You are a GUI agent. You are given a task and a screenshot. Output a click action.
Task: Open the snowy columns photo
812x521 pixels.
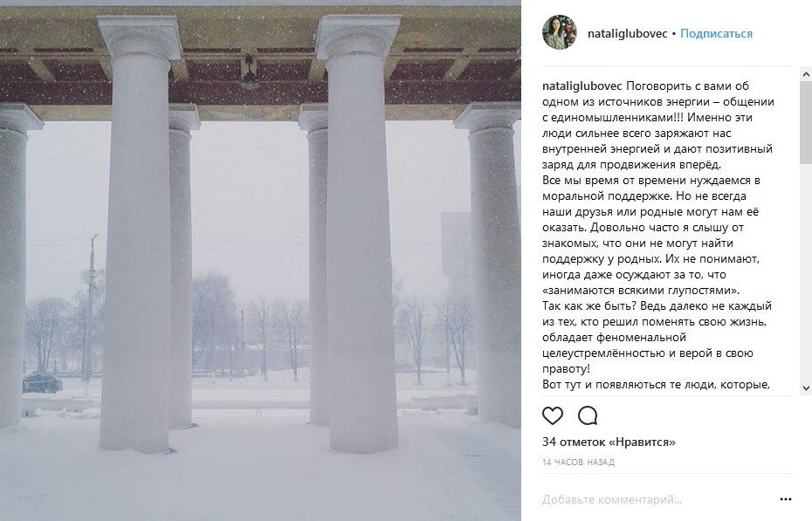[x=260, y=262]
